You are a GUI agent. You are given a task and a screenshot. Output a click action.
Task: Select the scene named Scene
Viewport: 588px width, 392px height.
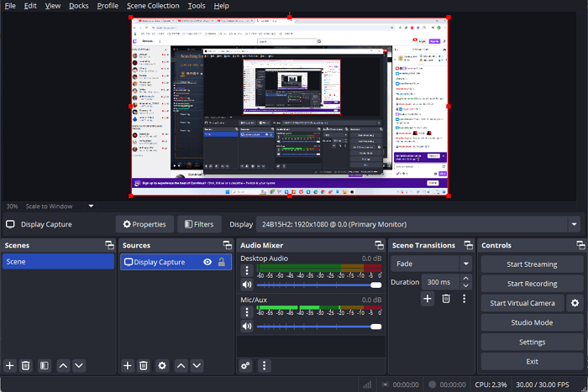(x=58, y=262)
